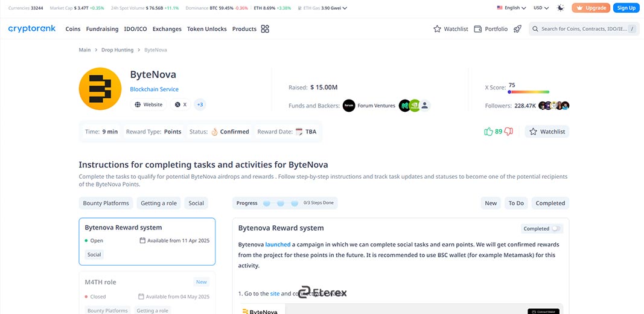Click the Progress steps indicator

[285, 203]
